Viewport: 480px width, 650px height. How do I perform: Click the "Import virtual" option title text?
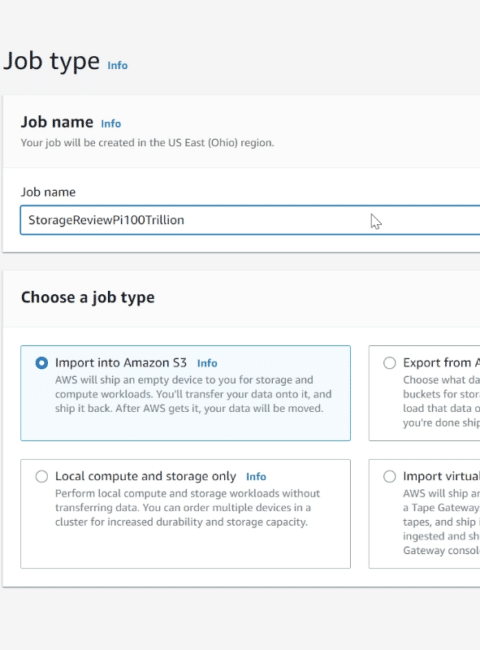point(441,476)
